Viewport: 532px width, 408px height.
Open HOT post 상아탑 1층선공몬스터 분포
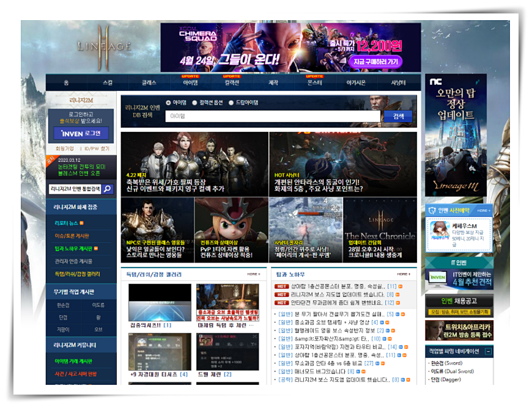pos(338,286)
